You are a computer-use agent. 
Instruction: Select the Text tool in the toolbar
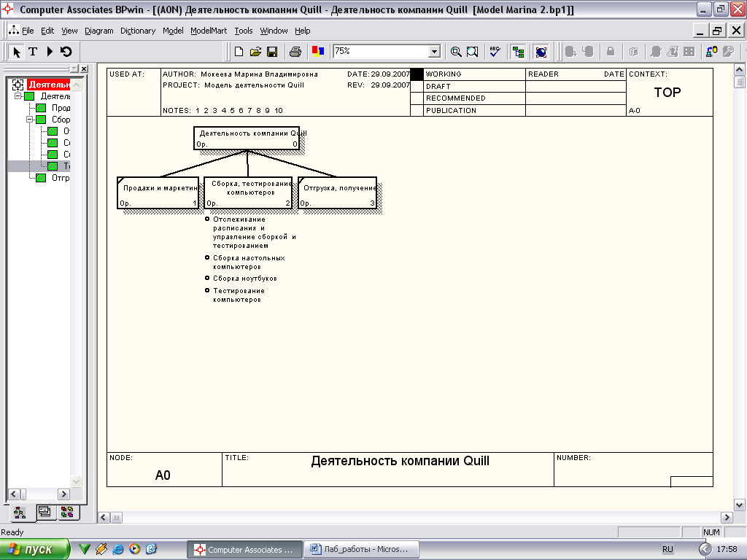click(x=33, y=52)
